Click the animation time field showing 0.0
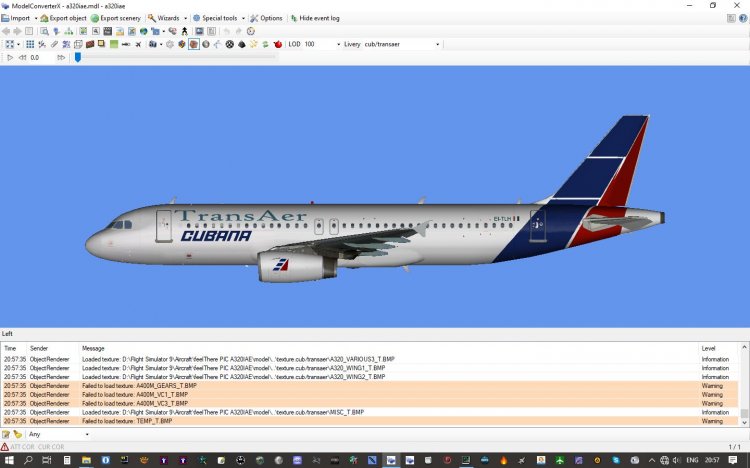750x468 pixels. (42, 57)
